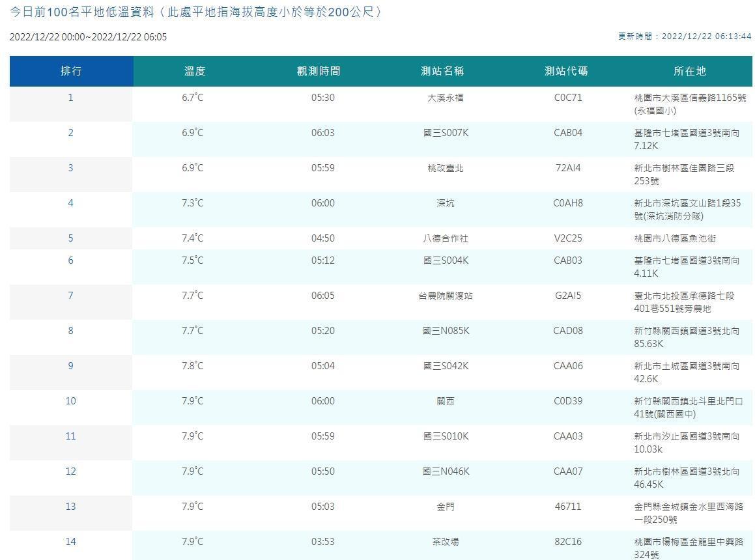Click observation time 05:20

pyautogui.click(x=322, y=331)
